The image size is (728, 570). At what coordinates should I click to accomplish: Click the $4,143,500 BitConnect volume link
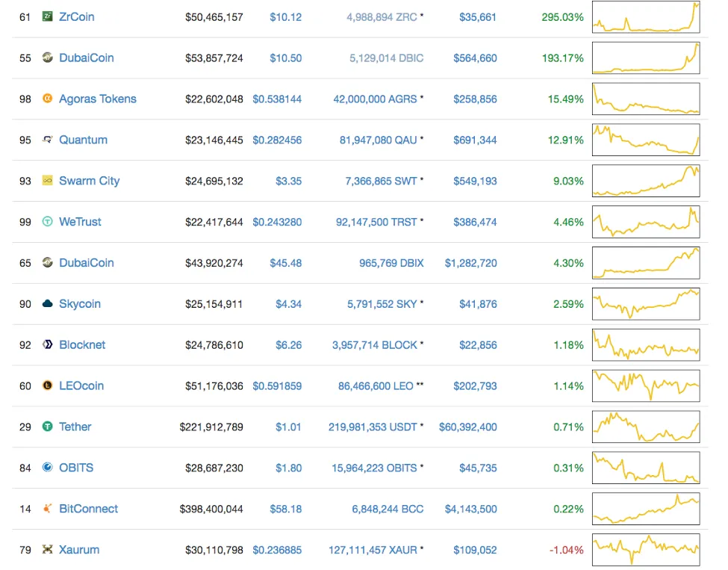[471, 509]
